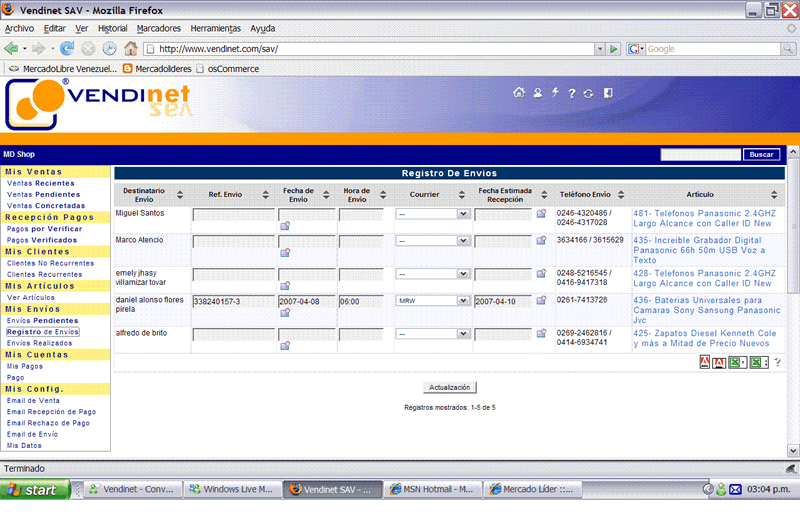This screenshot has width=800, height=518.
Task: Switch to MSN Hotmail taskbar window
Action: click(x=432, y=489)
